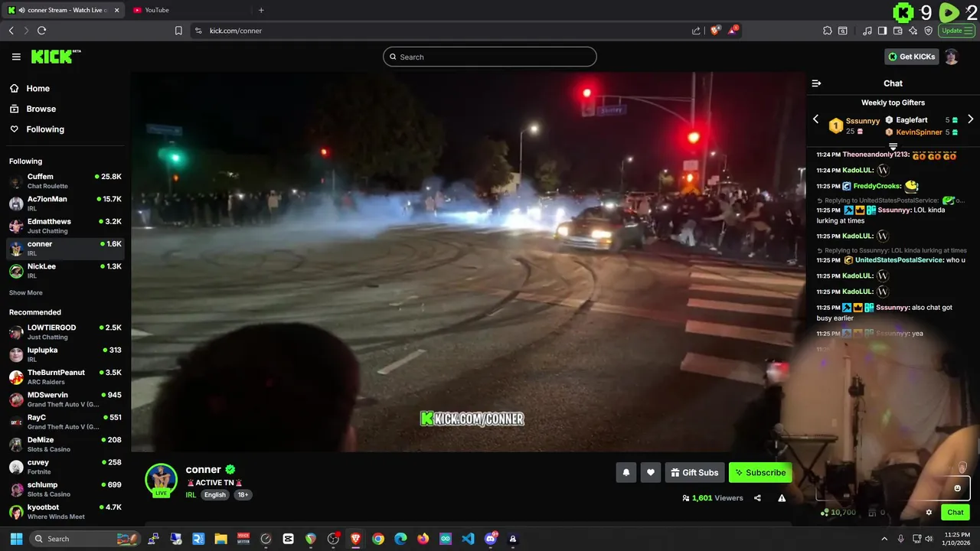The height and width of the screenshot is (551, 980).
Task: Reload the page
Action: [41, 31]
